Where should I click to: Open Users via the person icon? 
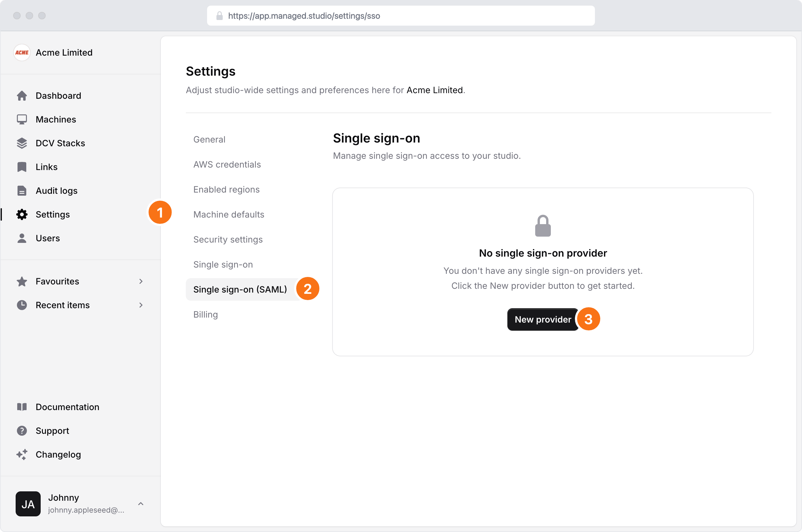[22, 238]
